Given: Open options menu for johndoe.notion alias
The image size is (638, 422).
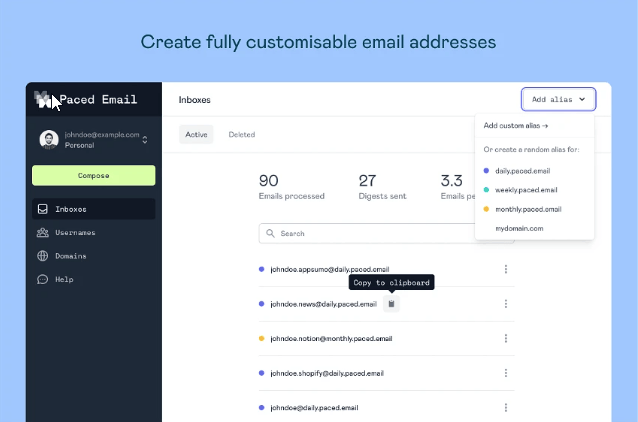Looking at the screenshot, I should (506, 338).
